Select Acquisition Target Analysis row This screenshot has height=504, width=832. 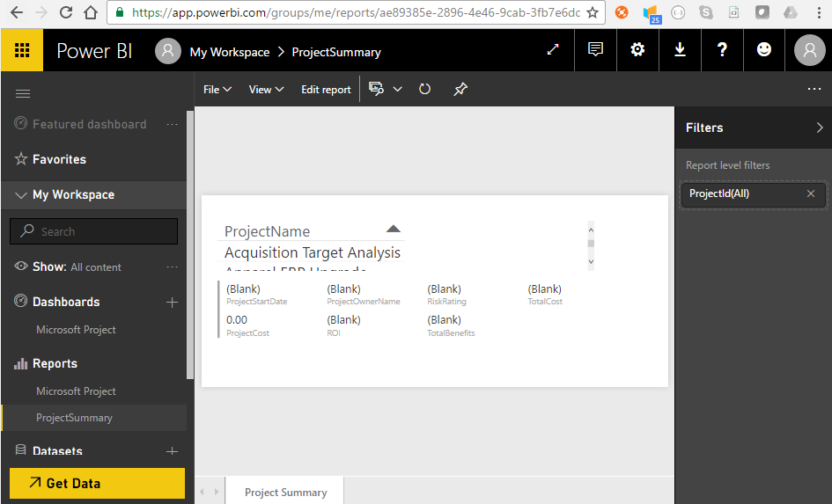[x=312, y=252]
